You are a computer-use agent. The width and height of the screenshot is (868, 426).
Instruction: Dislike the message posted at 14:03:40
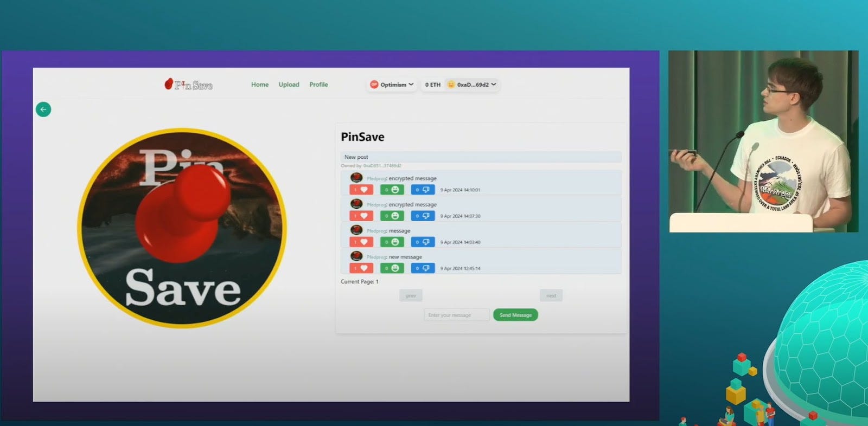(423, 242)
